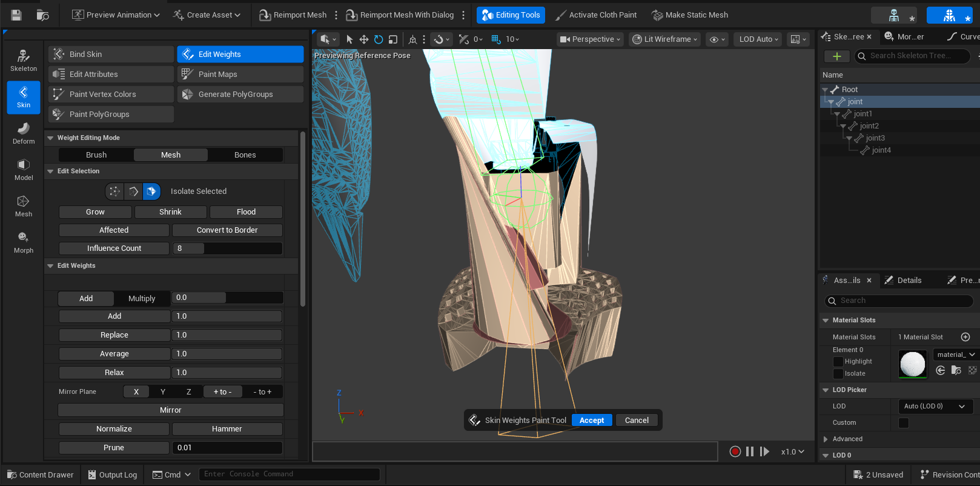Pause the animation preview
Image resolution: width=980 pixels, height=486 pixels.
click(750, 451)
